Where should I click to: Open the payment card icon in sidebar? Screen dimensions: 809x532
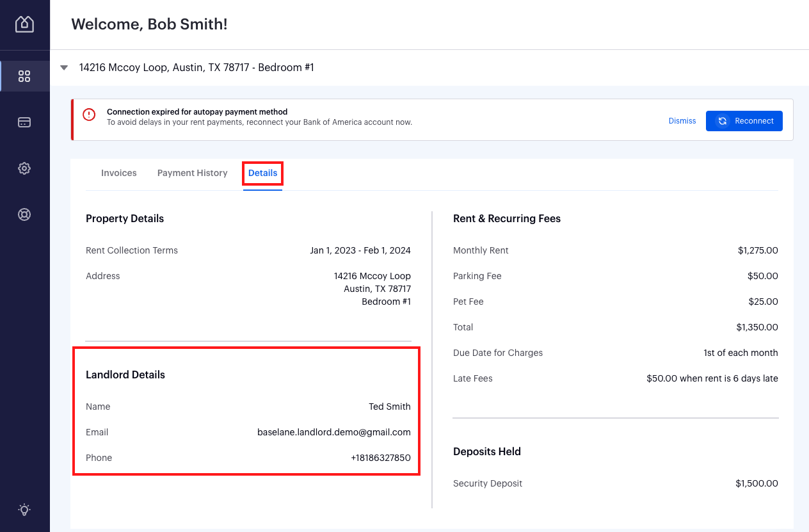24,122
